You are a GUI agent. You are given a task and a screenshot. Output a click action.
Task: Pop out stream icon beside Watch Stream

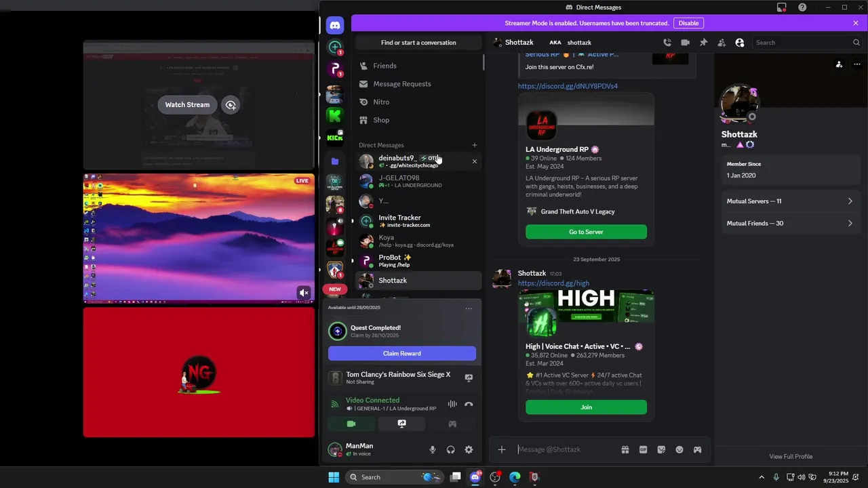tap(231, 105)
